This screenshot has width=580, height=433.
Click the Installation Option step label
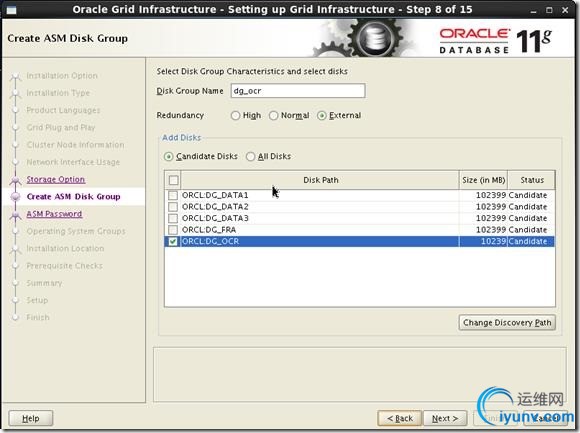point(62,76)
